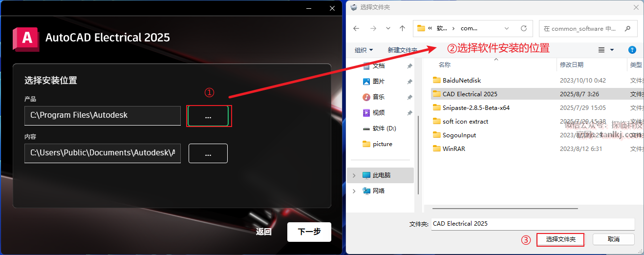
Task: Click the search magnifier icon
Action: tap(628, 28)
